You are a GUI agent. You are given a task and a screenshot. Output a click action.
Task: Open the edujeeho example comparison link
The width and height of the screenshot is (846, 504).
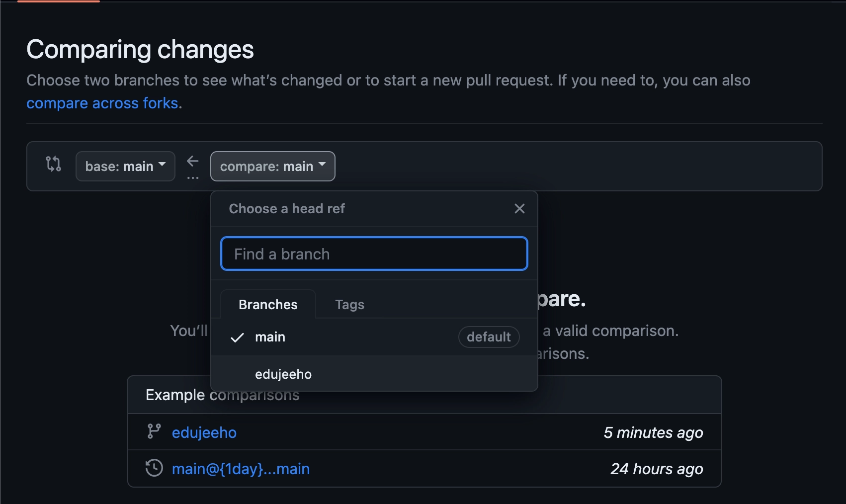point(204,432)
